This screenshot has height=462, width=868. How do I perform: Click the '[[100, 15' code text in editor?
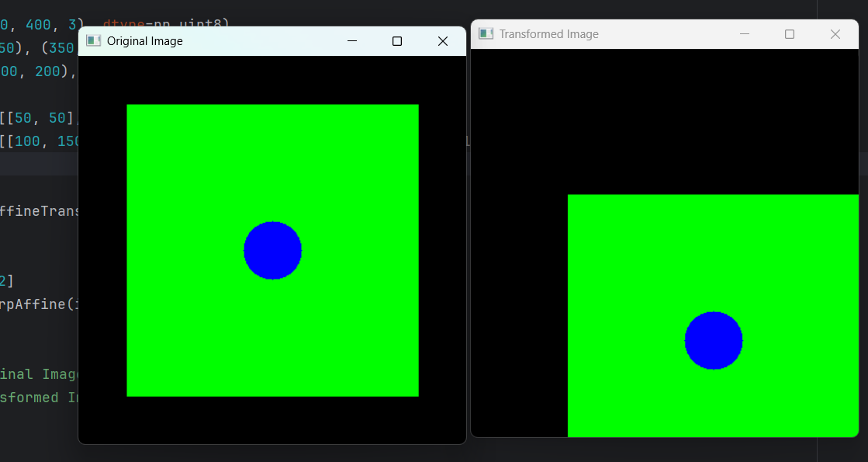[x=39, y=141]
